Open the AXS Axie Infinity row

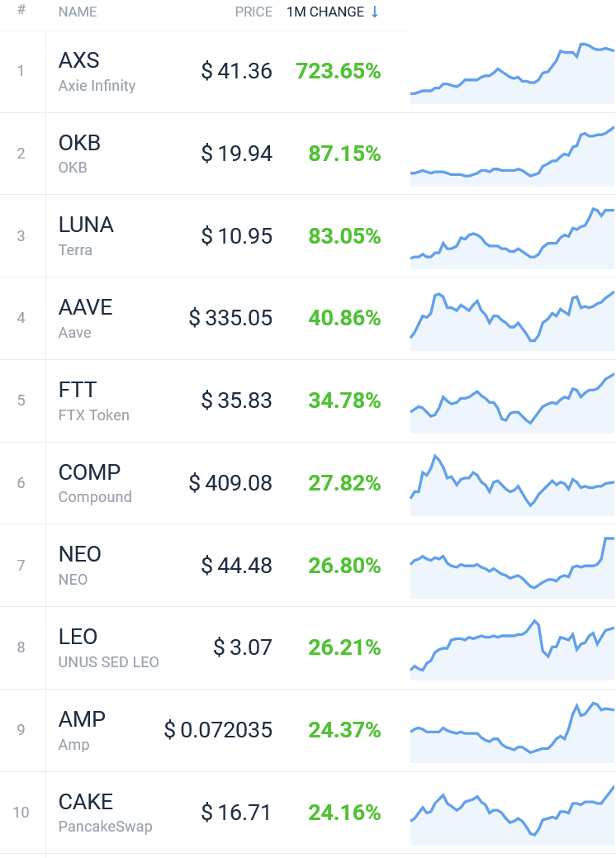(x=307, y=72)
